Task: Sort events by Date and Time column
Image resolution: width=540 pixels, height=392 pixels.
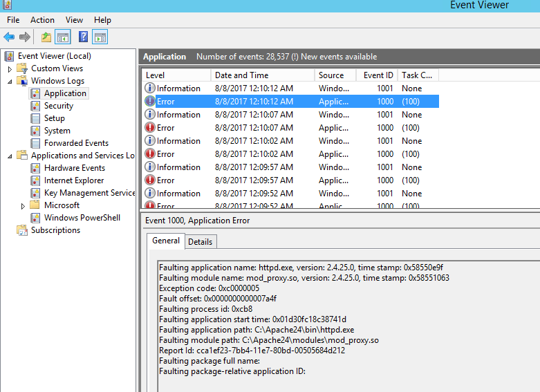Action: coord(241,75)
